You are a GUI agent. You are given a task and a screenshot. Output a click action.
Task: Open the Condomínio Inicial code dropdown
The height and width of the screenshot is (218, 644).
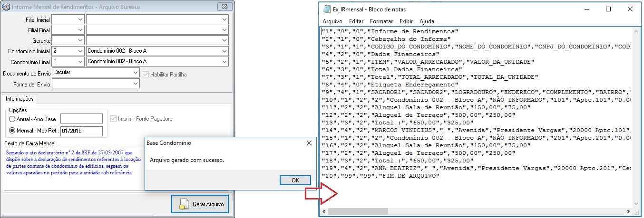[80, 51]
